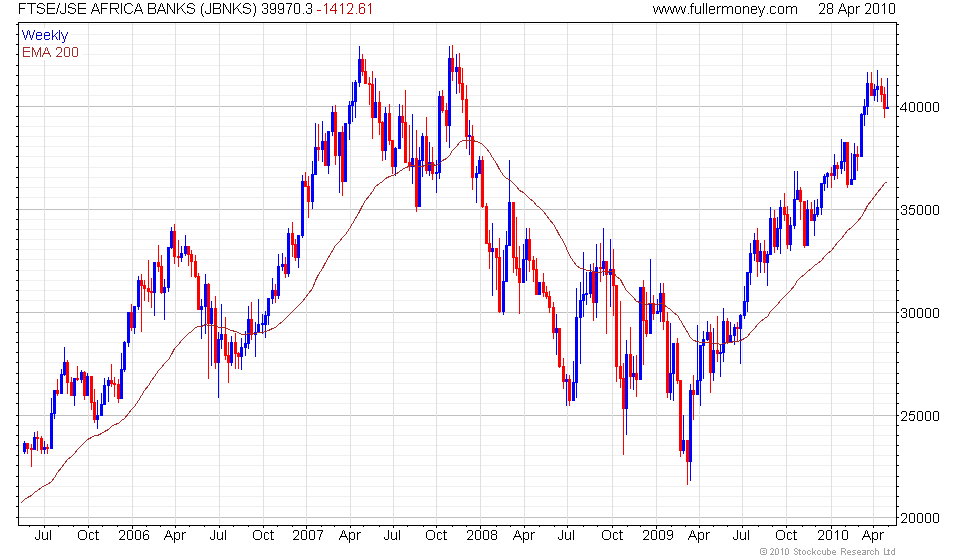
Task: Click the 30000 price axis label
Action: [x=919, y=314]
